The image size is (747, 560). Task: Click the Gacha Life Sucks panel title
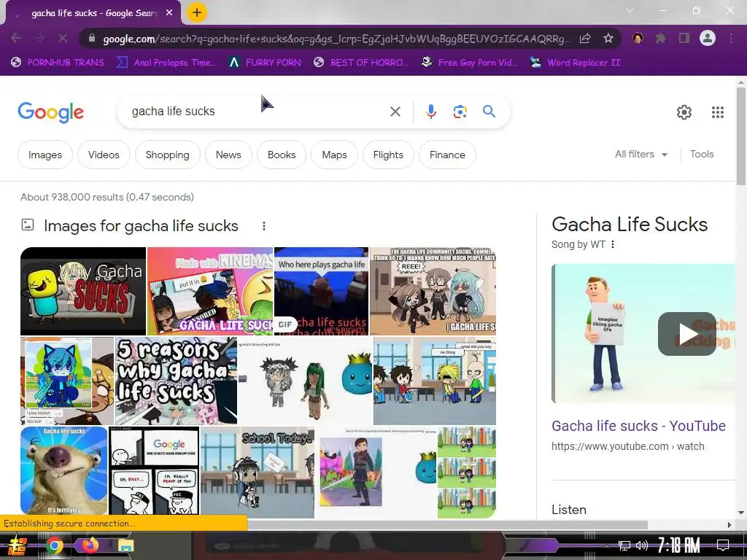click(x=630, y=225)
